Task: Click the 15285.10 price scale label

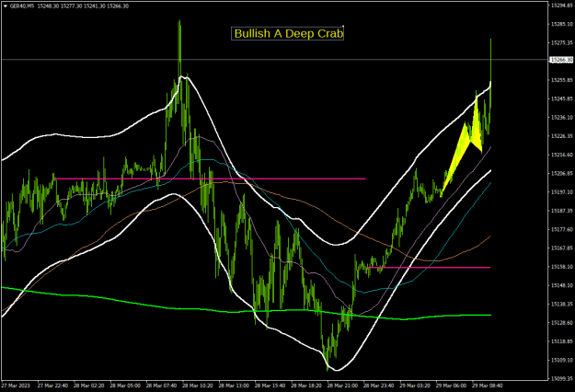Action: coord(561,24)
